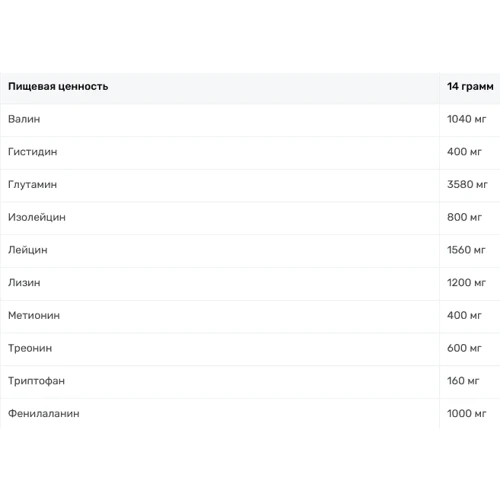Select the "600 мг" value
Image resolution: width=500 pixels, height=500 pixels.
pos(464,348)
